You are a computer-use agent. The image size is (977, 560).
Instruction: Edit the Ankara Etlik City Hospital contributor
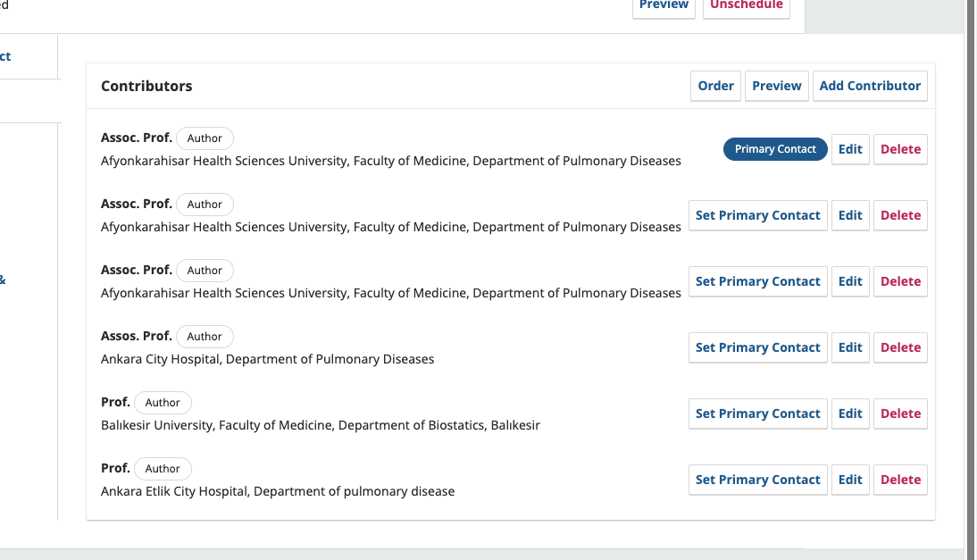(x=850, y=480)
